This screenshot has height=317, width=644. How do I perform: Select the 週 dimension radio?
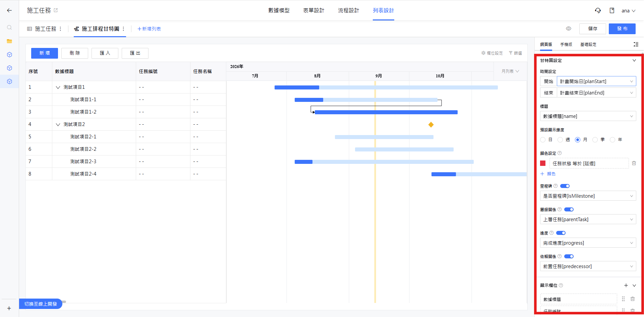560,140
